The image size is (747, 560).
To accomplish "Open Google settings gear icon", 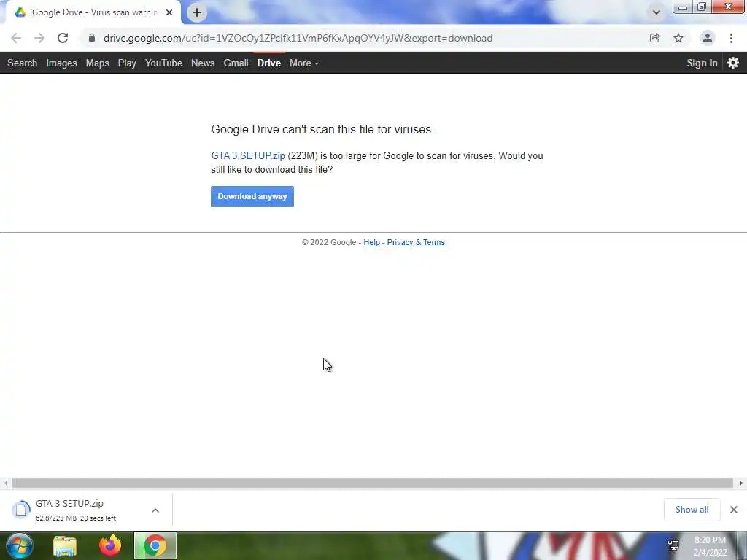I will click(x=732, y=63).
